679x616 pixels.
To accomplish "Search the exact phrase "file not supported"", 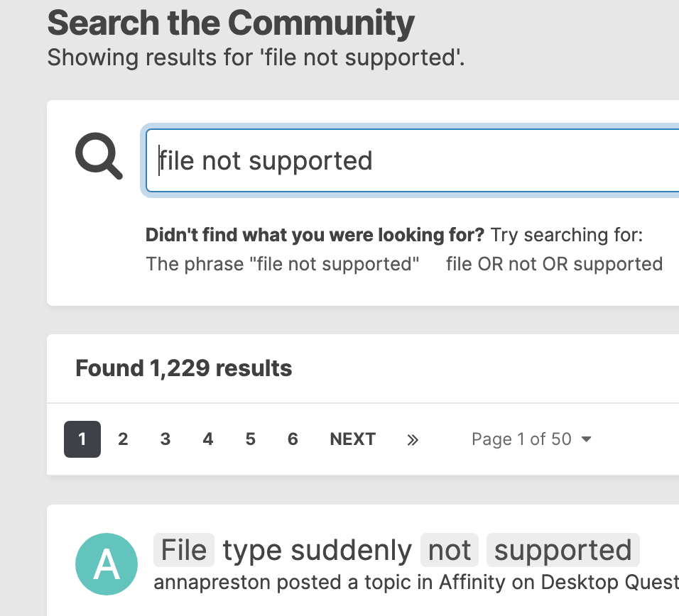I will 283,264.
